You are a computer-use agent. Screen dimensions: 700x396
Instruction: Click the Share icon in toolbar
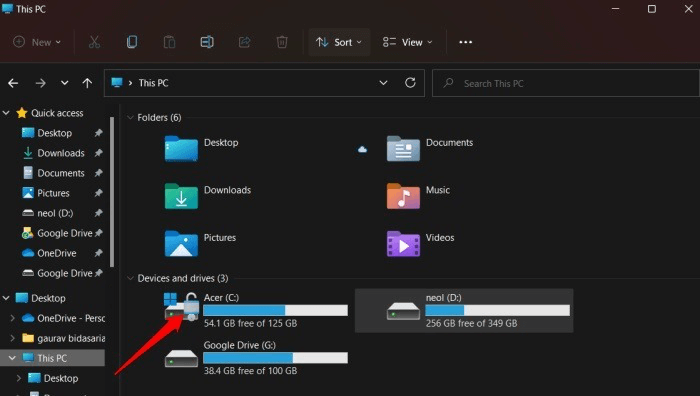(x=244, y=42)
